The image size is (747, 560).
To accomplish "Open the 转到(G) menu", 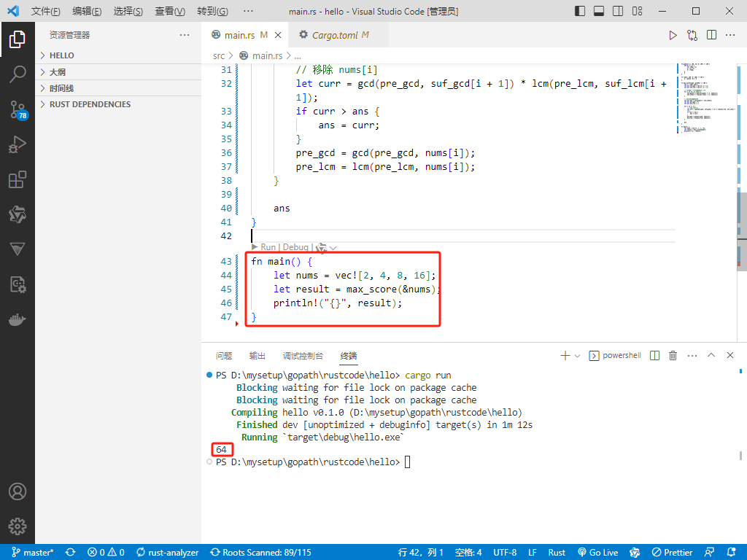I will (212, 11).
